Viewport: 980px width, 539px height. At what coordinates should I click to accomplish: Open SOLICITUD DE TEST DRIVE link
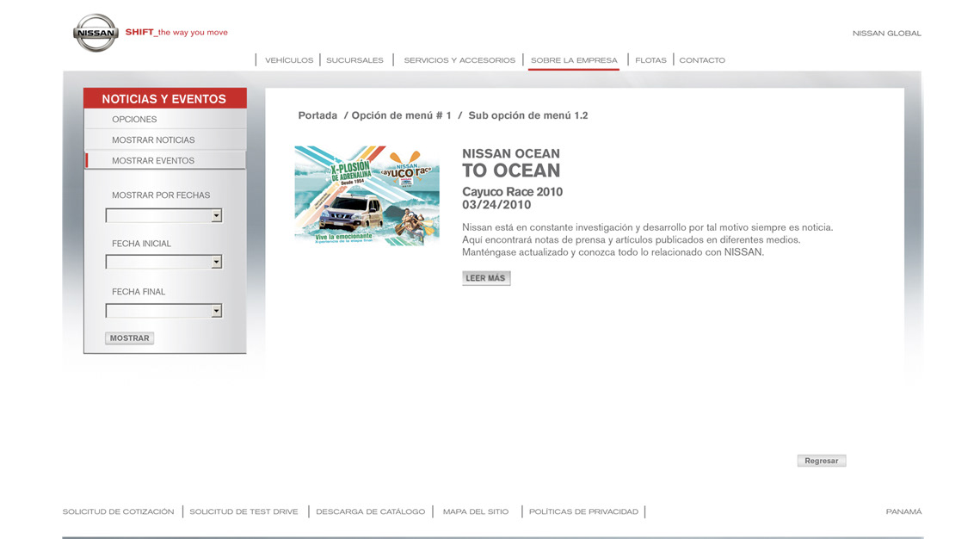(x=243, y=511)
